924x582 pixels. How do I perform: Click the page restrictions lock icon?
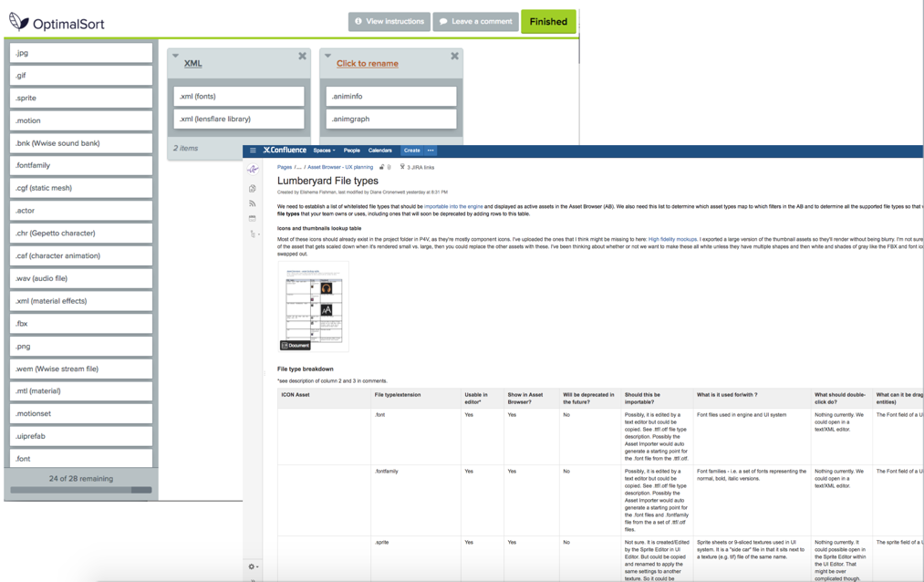[x=382, y=167]
